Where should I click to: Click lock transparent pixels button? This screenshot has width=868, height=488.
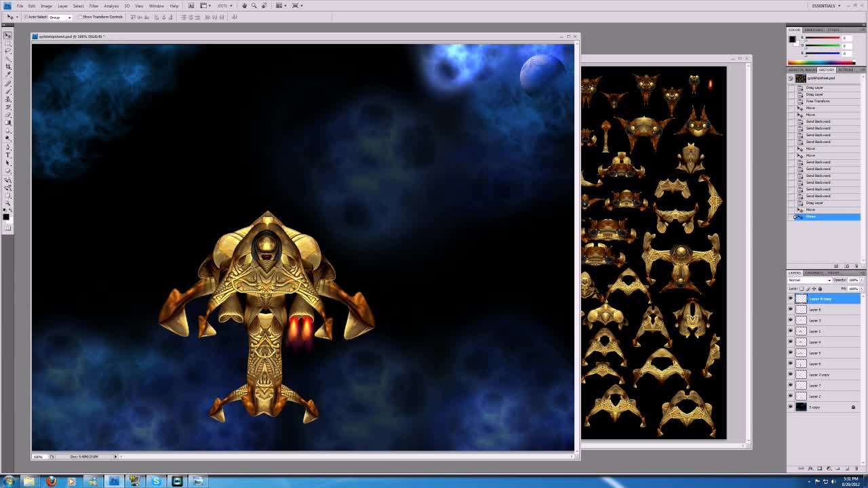point(802,289)
